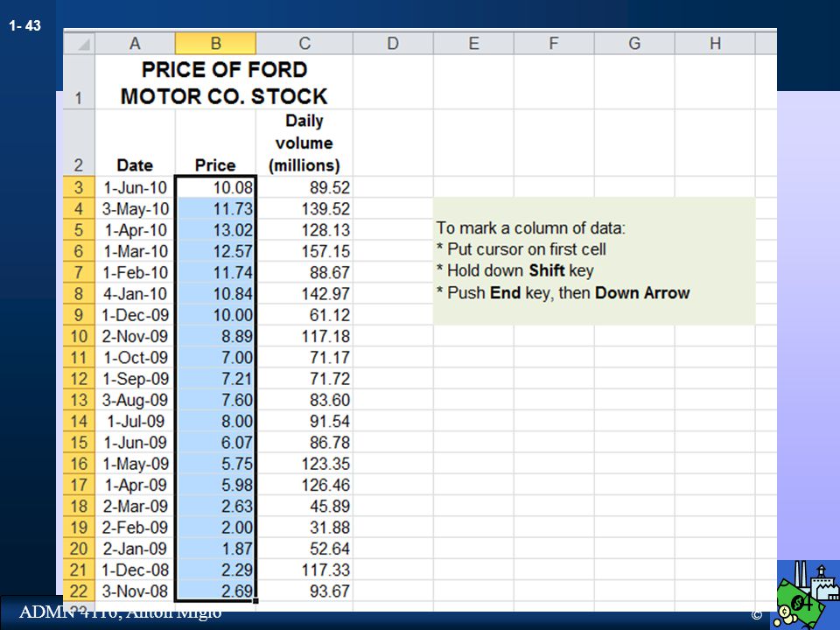Click the date cell 3-Nov-08
This screenshot has height=630, width=840.
[x=135, y=591]
